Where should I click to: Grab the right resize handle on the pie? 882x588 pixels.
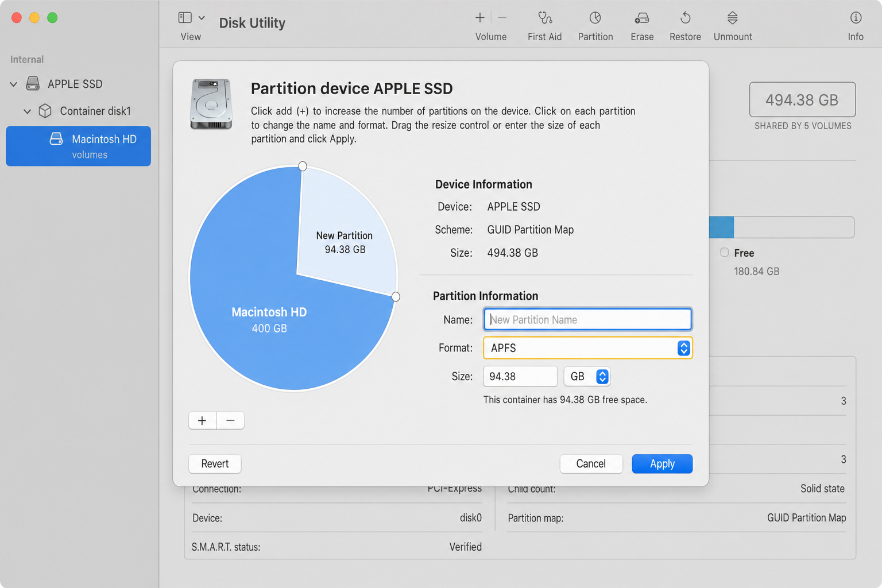coord(396,297)
